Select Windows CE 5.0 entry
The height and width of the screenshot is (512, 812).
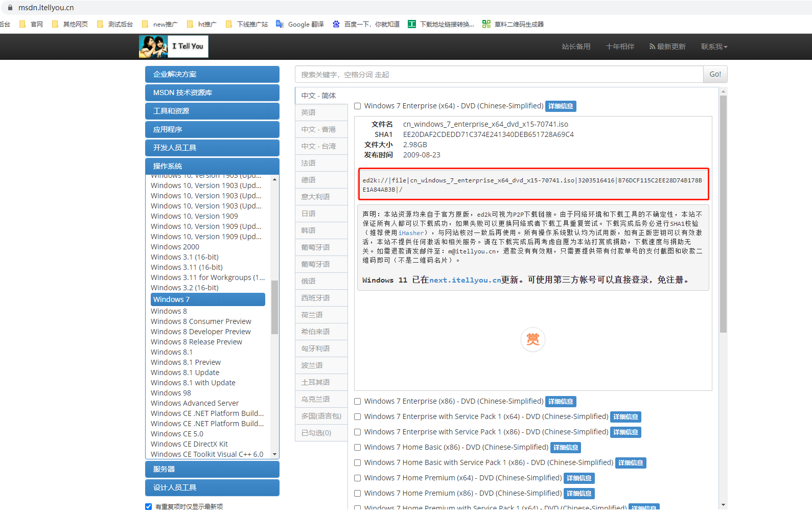pos(177,434)
